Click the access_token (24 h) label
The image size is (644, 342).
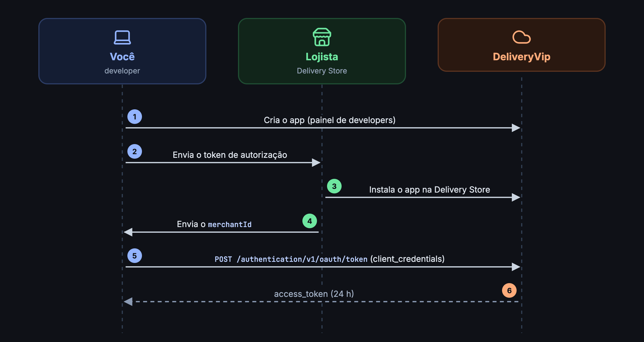pos(314,294)
